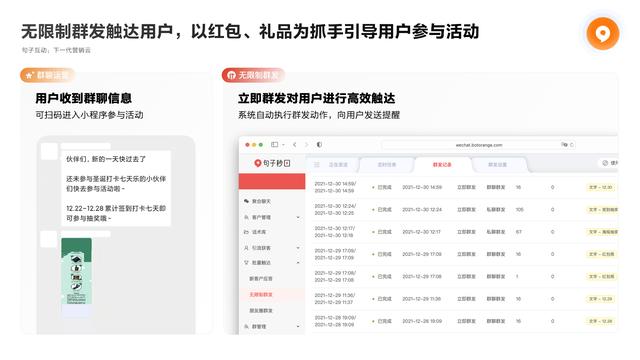Expand the 客户管理 chevron
This screenshot has width=640, height=360.
coord(298,217)
